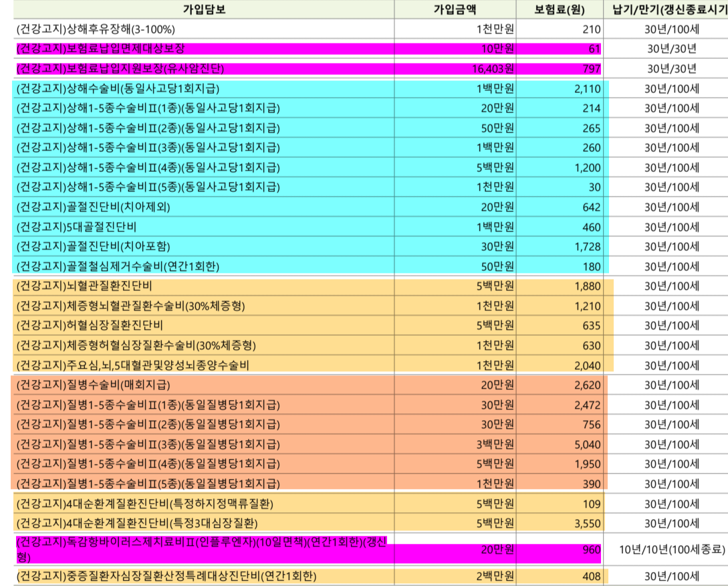728x586 pixels.
Task: Select the 5대골절진단비 coverage name
Action: point(77,227)
